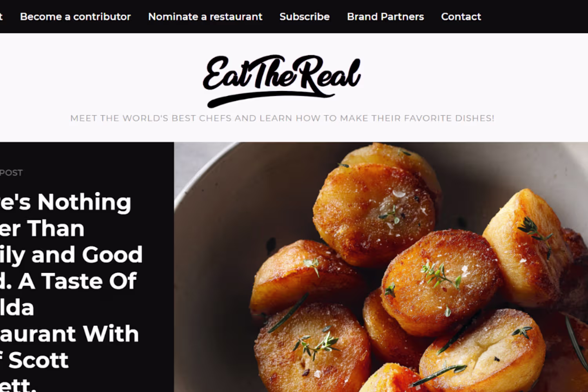Open the Brand Partners menu item
Viewport: 588px width, 392px height.
pyautogui.click(x=385, y=16)
